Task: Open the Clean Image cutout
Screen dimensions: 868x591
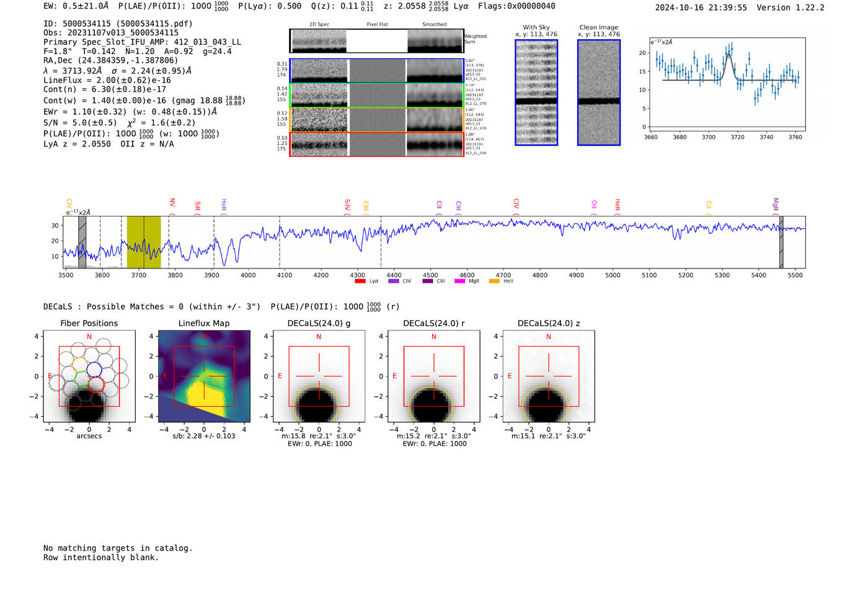Action: tap(599, 92)
